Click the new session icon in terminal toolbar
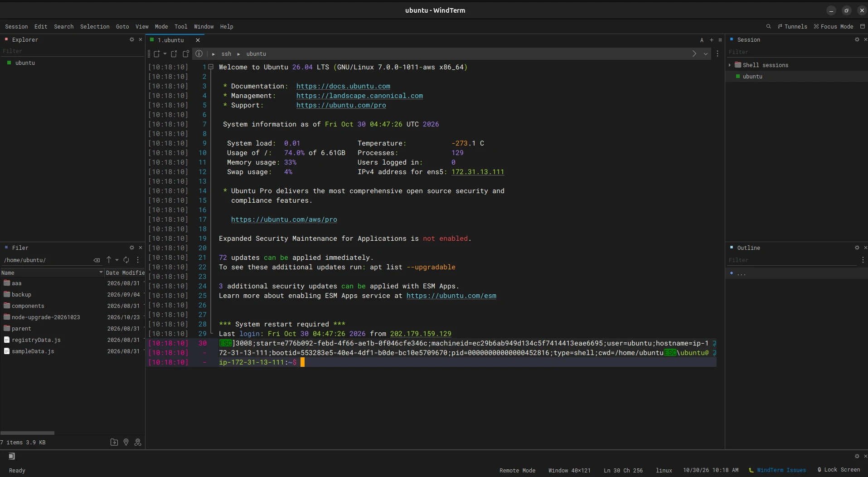The height and width of the screenshot is (477, 868). (157, 54)
